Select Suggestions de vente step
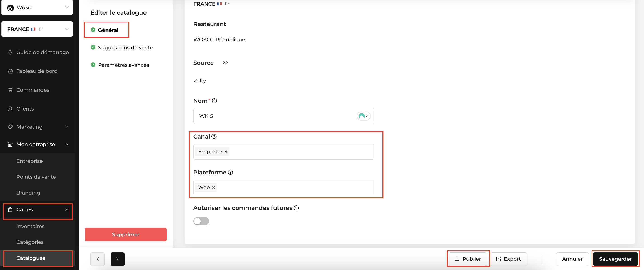644x270 pixels. 122,48
